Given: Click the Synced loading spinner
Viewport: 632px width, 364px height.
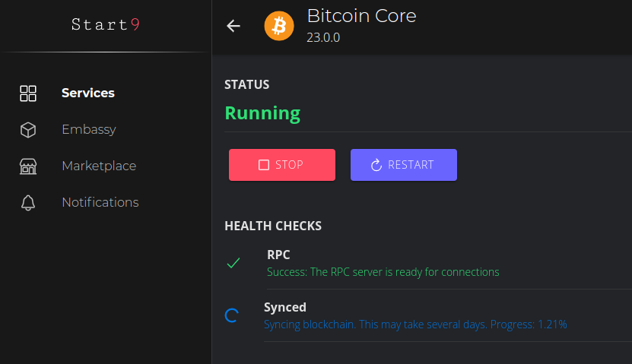Looking at the screenshot, I should click(232, 315).
